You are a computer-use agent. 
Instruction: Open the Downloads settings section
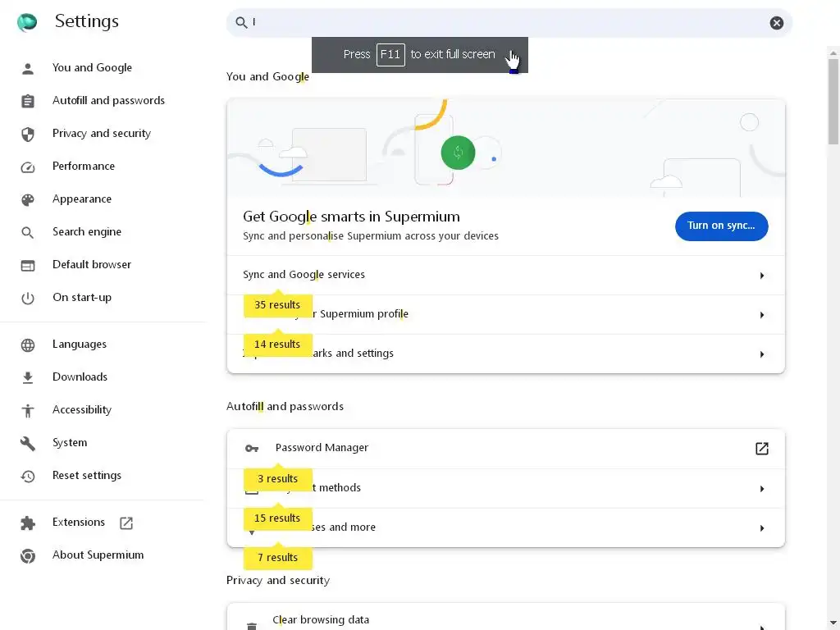[x=80, y=377]
